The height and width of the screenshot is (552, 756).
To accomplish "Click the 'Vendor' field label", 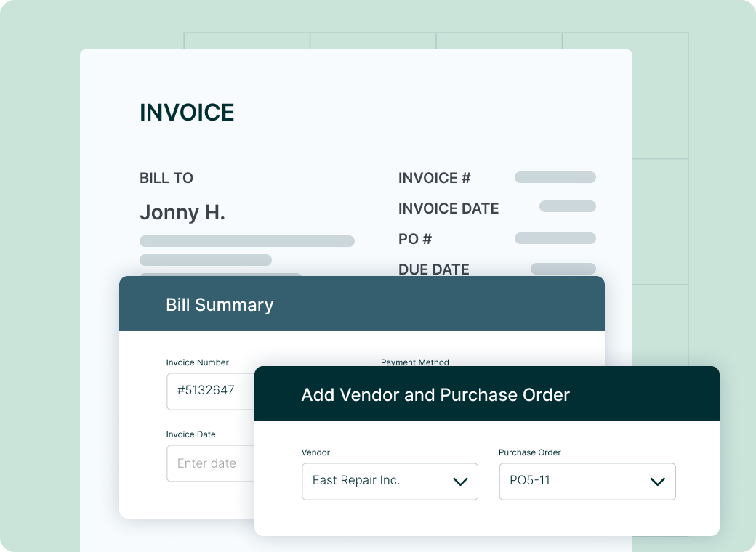I will click(315, 452).
